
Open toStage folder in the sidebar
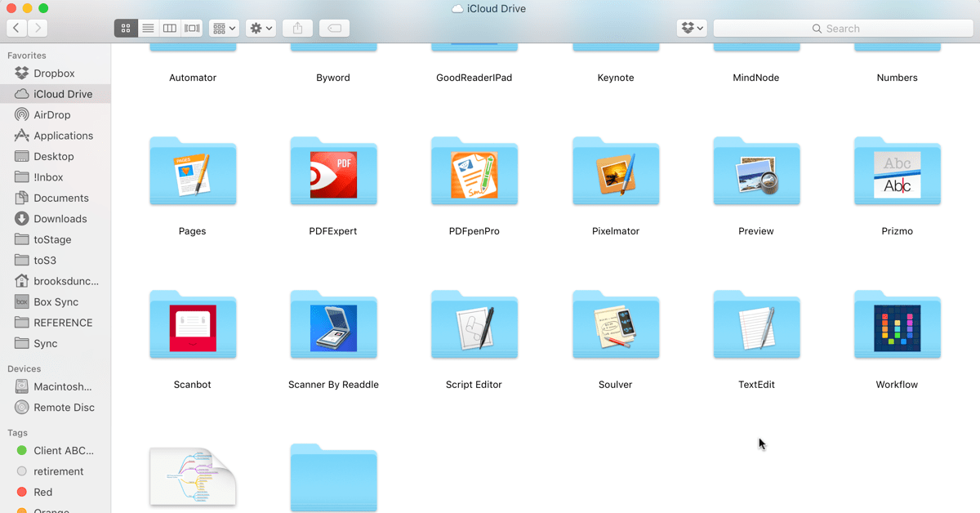coord(56,239)
